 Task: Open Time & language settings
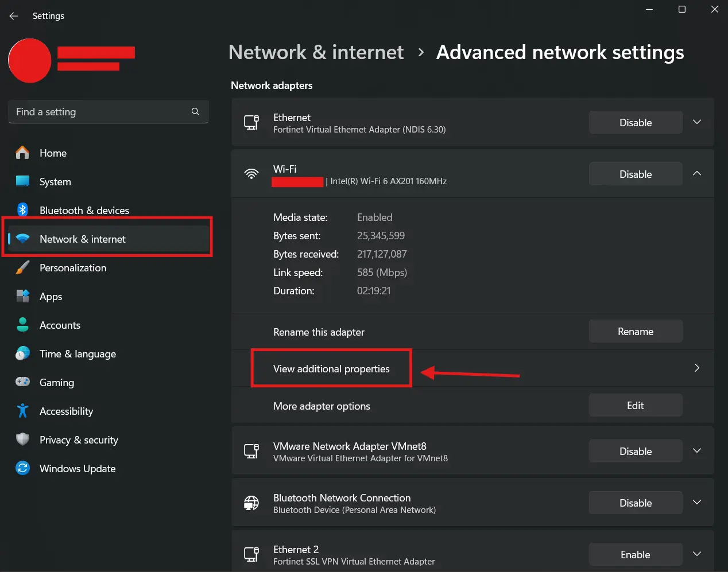(109, 354)
